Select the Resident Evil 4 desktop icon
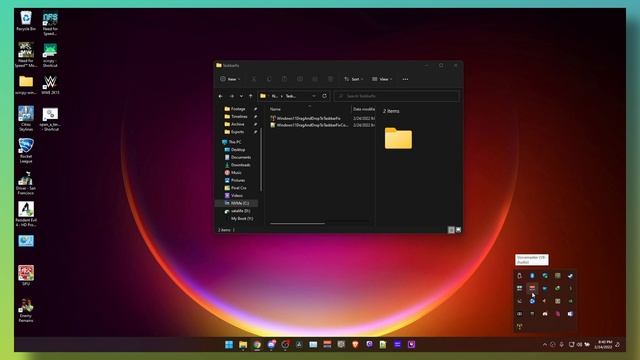The height and width of the screenshot is (360, 640). point(26,214)
